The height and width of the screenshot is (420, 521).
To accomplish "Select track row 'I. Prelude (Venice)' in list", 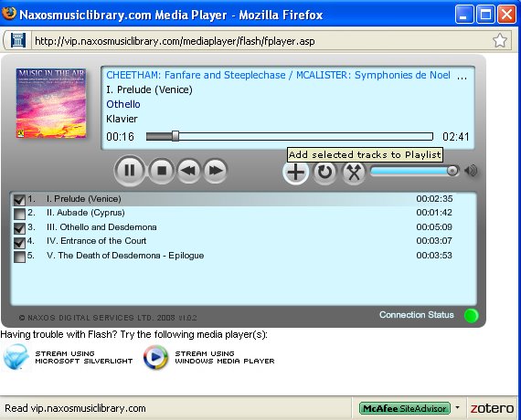I will pyautogui.click(x=243, y=199).
